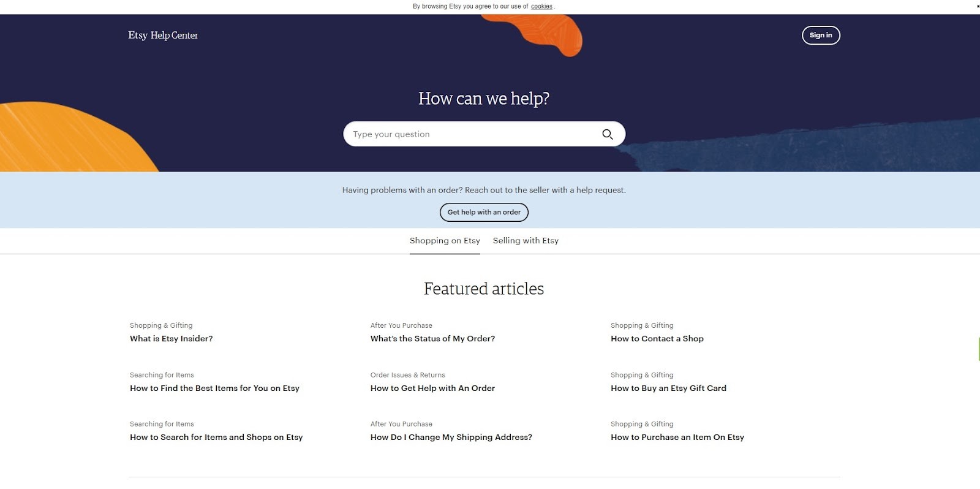
Task: Click 'Get help with an order' button
Action: point(484,212)
